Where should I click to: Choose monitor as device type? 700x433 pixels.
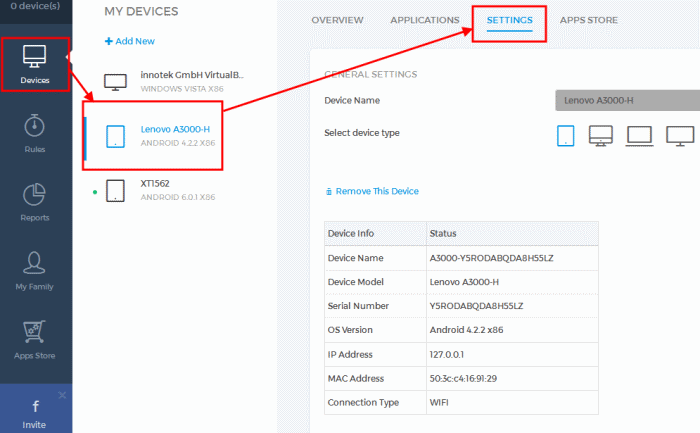click(680, 136)
